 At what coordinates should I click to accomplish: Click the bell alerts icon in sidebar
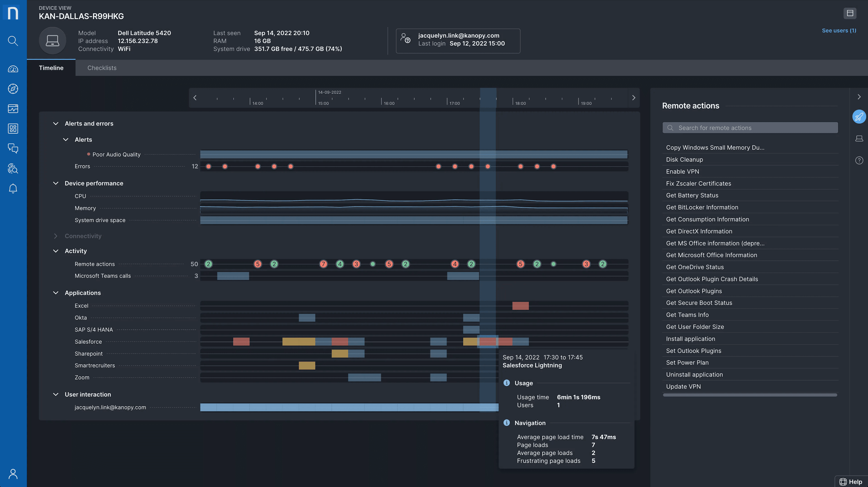(13, 188)
